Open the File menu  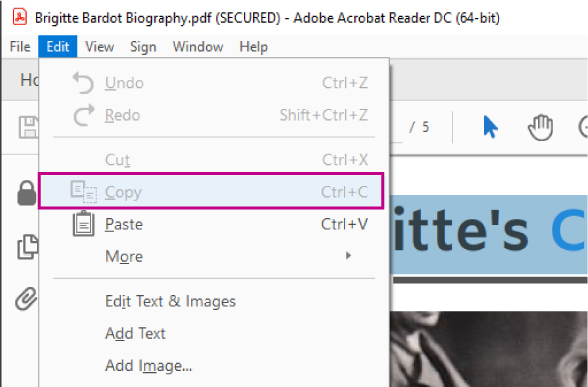coord(20,46)
